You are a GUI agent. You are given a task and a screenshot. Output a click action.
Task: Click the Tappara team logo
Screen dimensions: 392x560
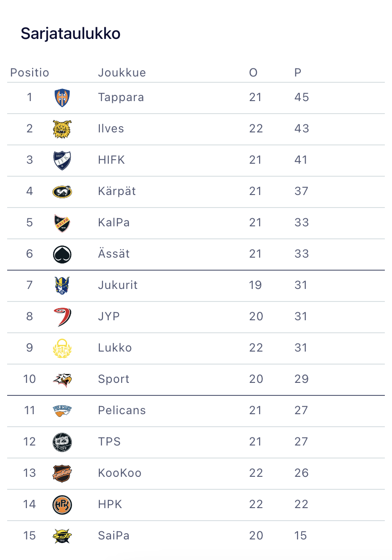(x=62, y=98)
